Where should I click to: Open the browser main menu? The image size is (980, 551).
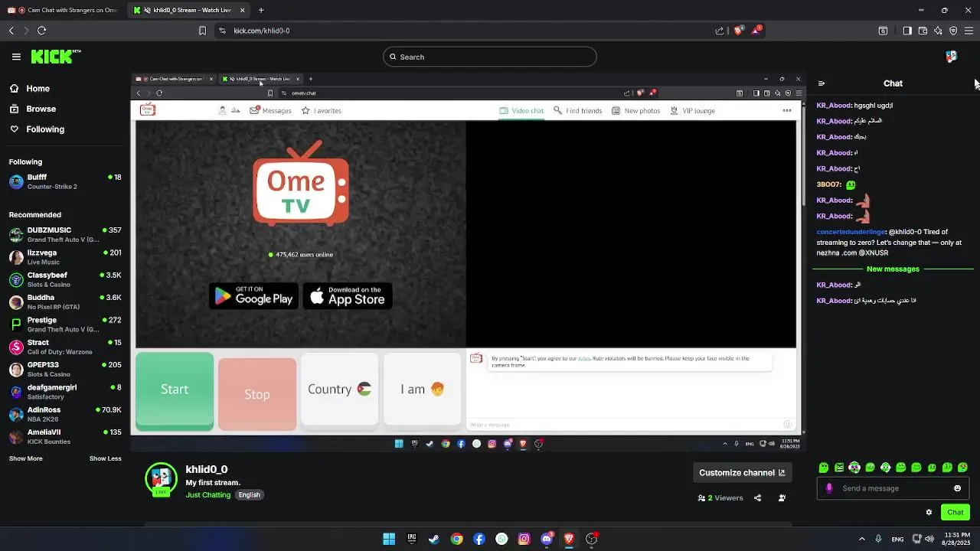click(x=969, y=31)
